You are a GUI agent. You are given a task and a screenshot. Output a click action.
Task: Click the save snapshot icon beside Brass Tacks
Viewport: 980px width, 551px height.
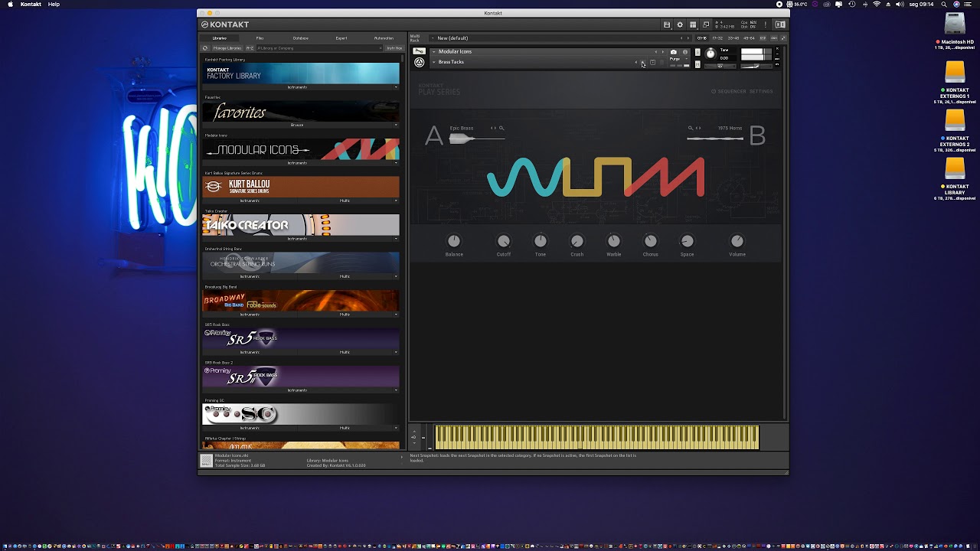(x=652, y=63)
